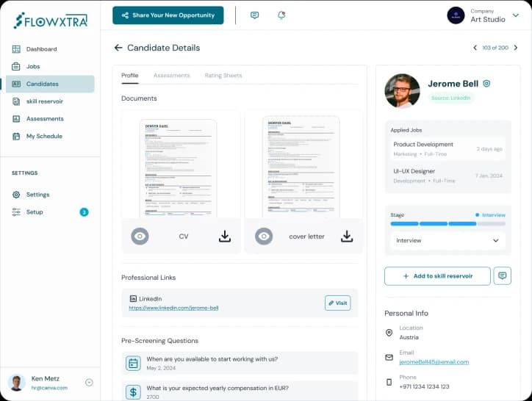Go to next candidate with right arrow
This screenshot has width=532, height=401.
point(517,48)
